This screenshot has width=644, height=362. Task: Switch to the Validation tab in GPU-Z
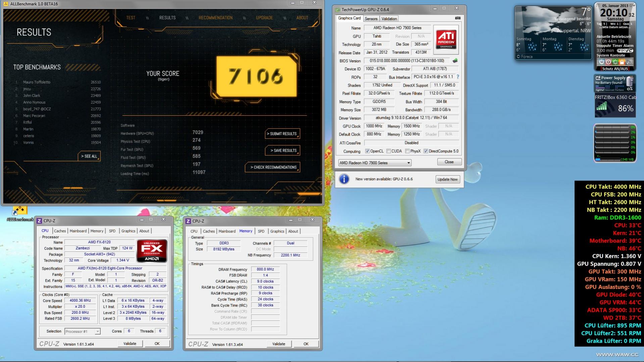[x=389, y=19]
